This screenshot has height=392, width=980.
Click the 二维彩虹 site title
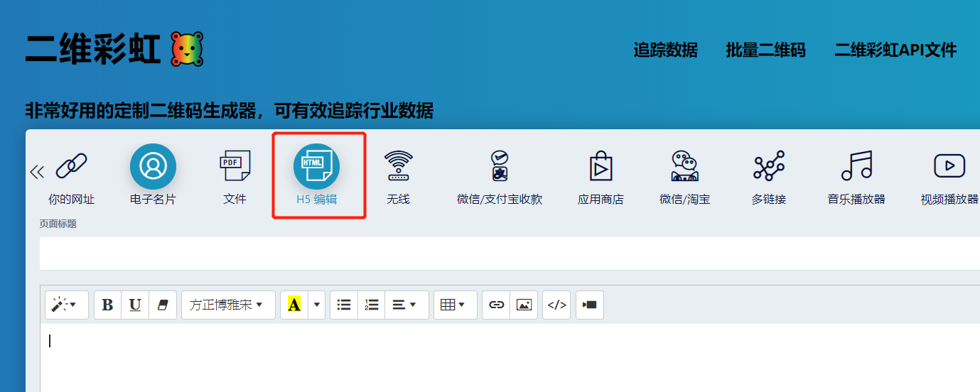click(93, 50)
